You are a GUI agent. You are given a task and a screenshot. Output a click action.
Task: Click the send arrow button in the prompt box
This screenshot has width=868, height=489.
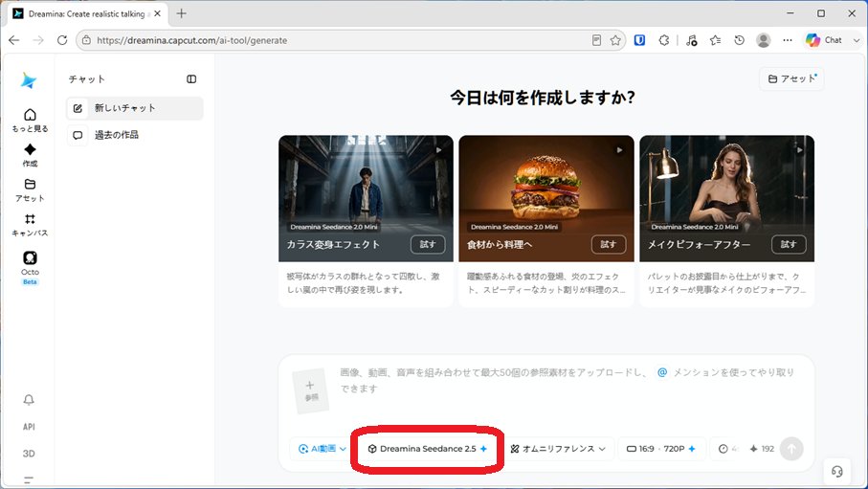(x=791, y=449)
